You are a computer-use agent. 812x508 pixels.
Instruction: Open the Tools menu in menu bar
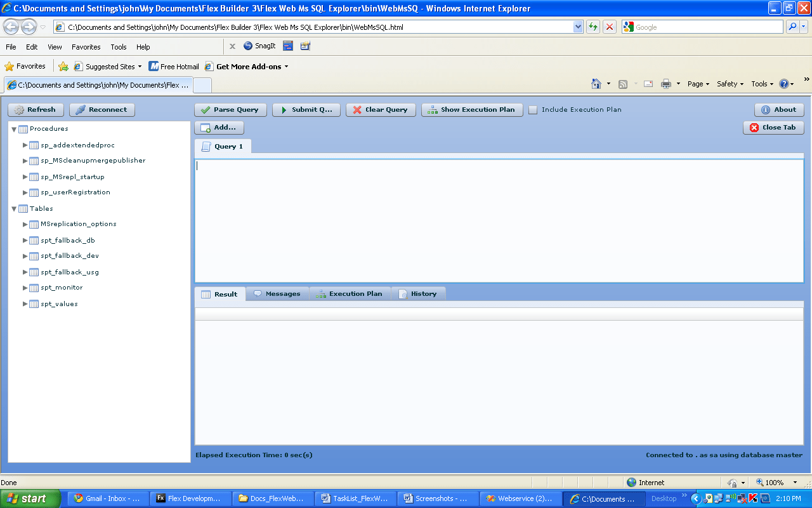[x=119, y=47]
